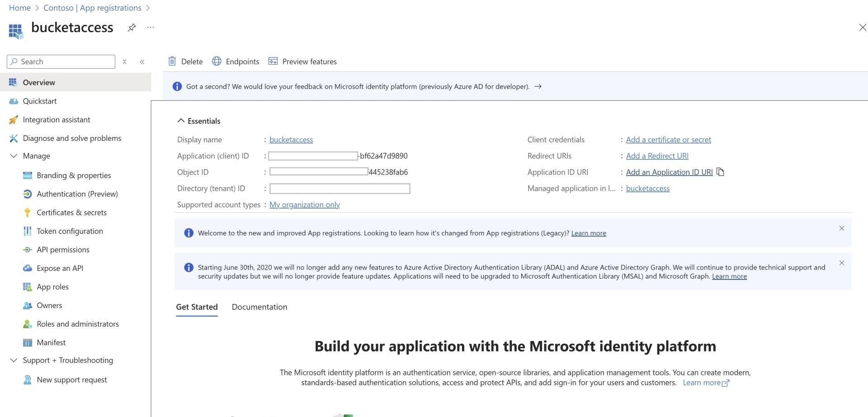Click the Branding & properties icon
Viewport: 868px width, 417px height.
coord(28,175)
